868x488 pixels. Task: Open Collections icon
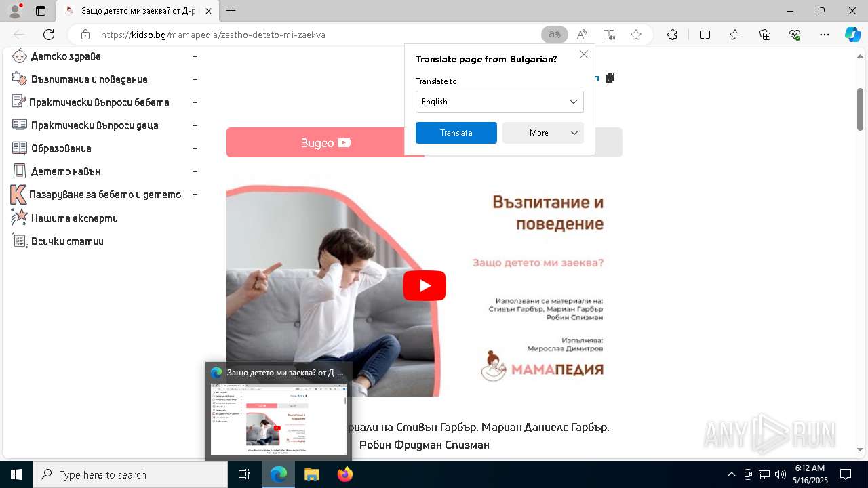coord(765,35)
